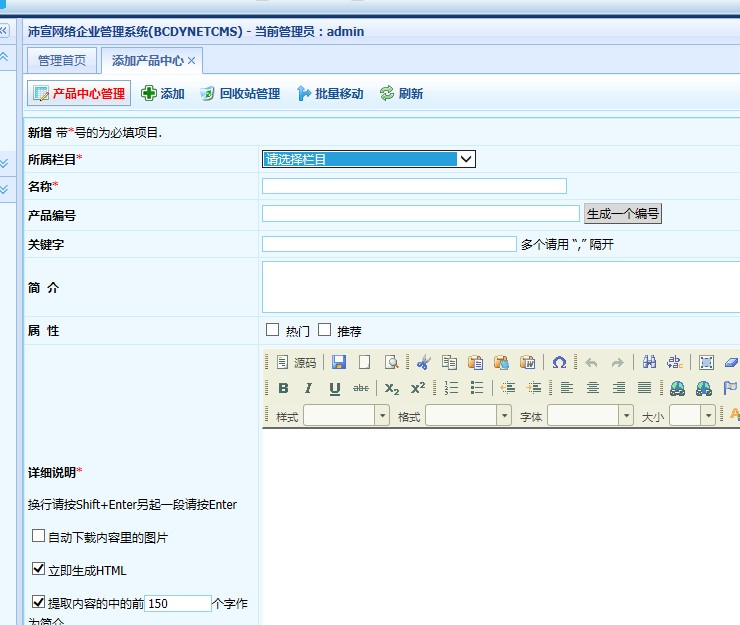This screenshot has height=625, width=740.
Task: Switch to the 管理首页 tab
Action: point(62,61)
